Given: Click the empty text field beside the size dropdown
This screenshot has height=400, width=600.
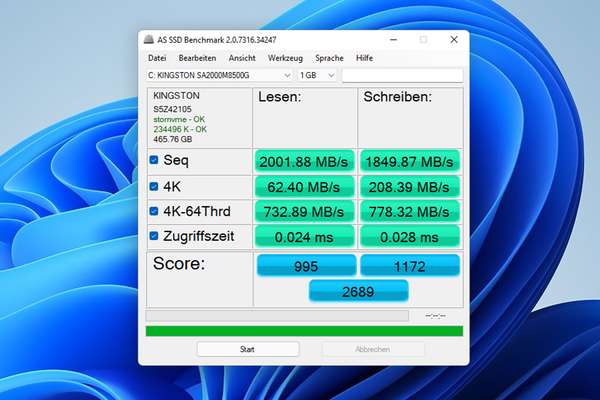Looking at the screenshot, I should [x=402, y=75].
